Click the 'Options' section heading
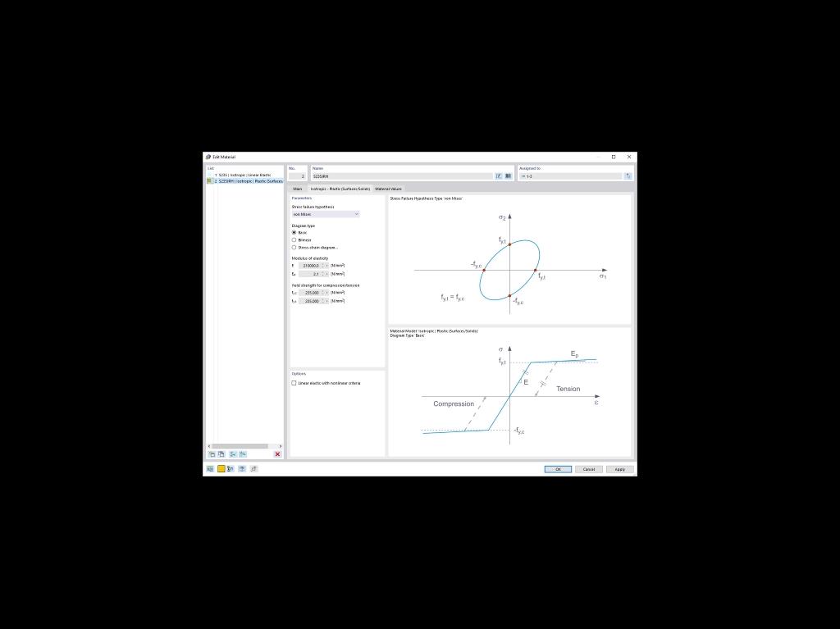This screenshot has width=840, height=629. (299, 374)
